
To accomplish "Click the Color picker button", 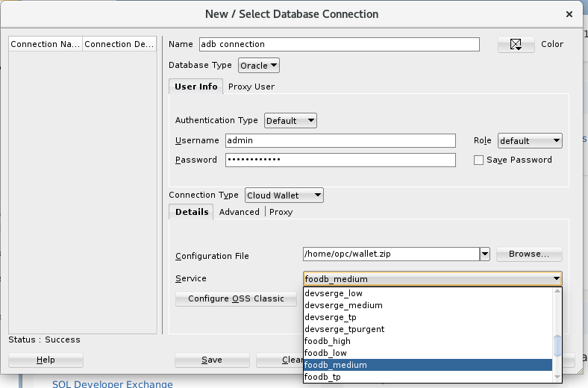I will 516,45.
